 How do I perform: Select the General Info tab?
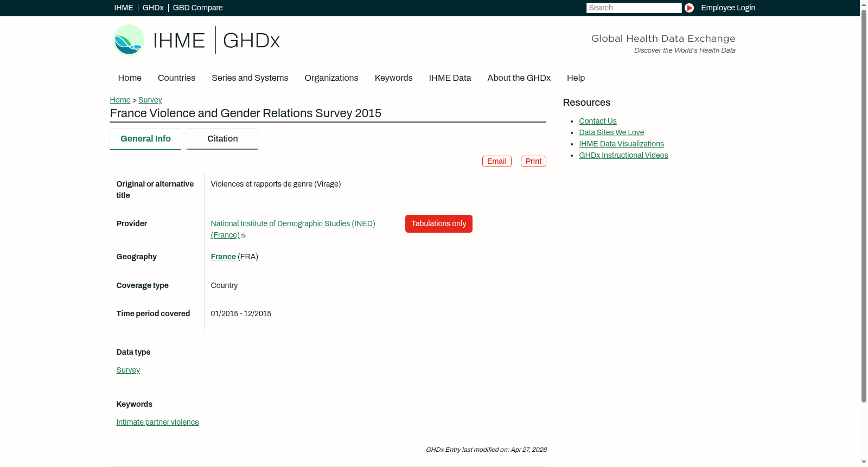(145, 139)
